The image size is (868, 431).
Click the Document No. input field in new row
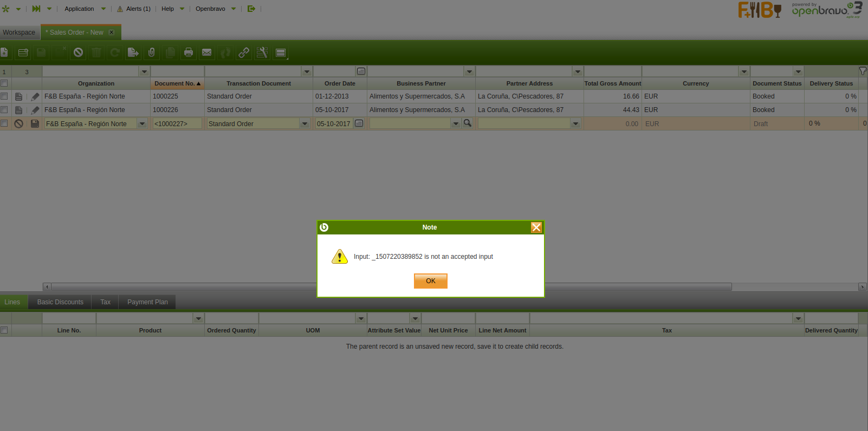click(x=177, y=124)
